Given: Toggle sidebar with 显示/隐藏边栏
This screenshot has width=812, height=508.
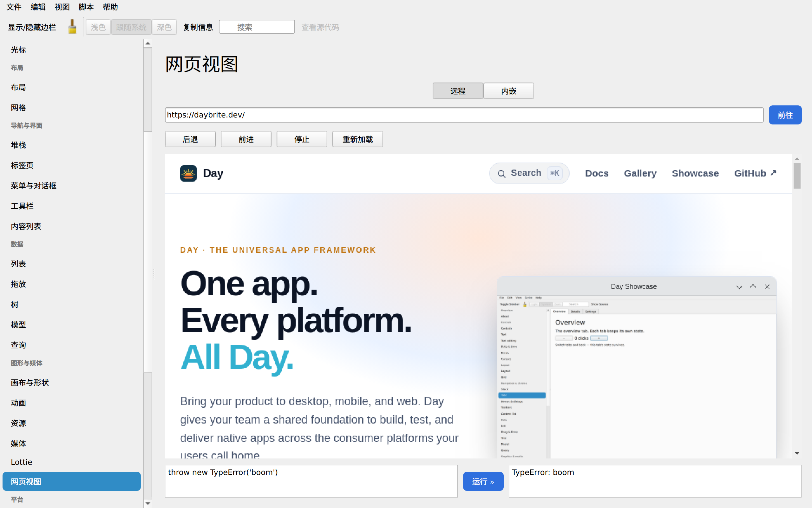Looking at the screenshot, I should 32,27.
